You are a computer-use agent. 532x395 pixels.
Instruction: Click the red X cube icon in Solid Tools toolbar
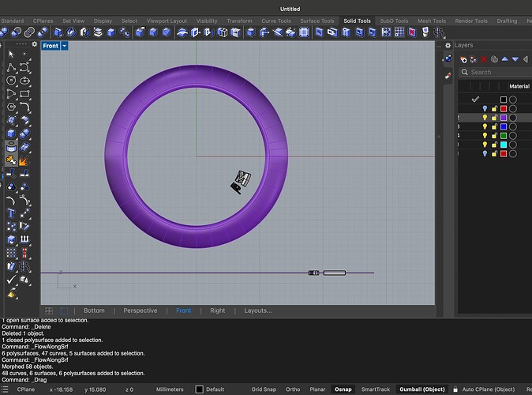(x=412, y=32)
